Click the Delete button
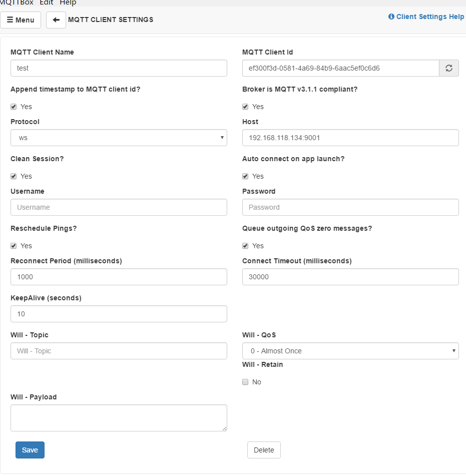 coord(264,450)
